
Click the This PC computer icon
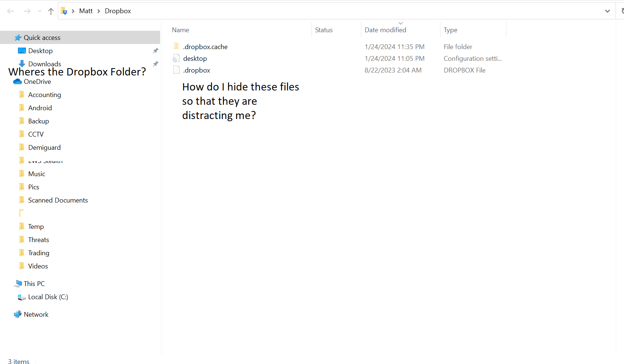[x=18, y=283]
